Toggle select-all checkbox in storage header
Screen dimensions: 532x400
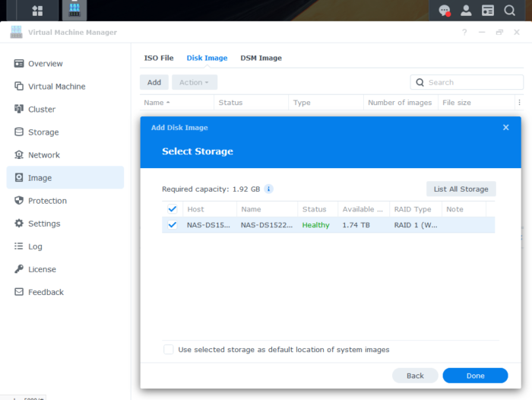(173, 209)
